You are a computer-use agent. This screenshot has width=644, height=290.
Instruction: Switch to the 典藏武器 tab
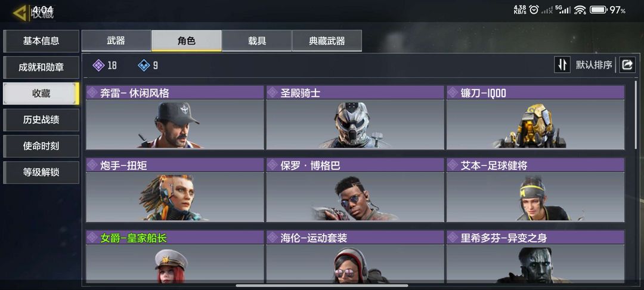click(x=327, y=41)
